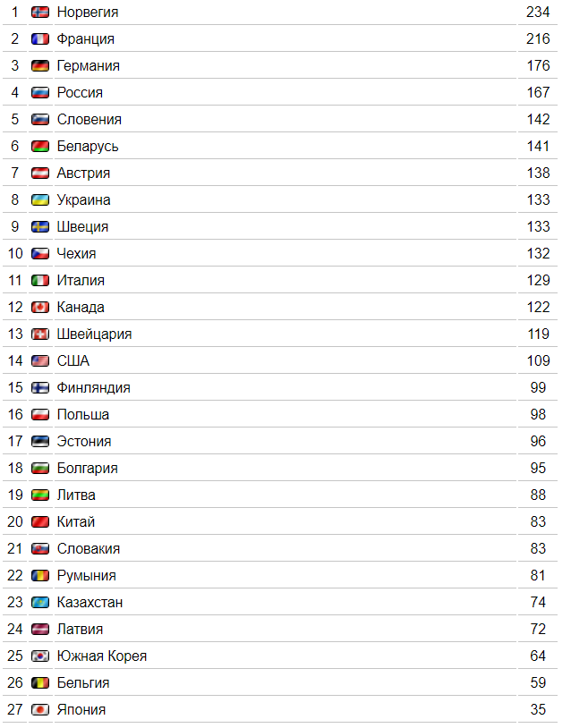The width and height of the screenshot is (571, 728).
Task: Click the Switzerland flag icon
Action: click(x=40, y=334)
